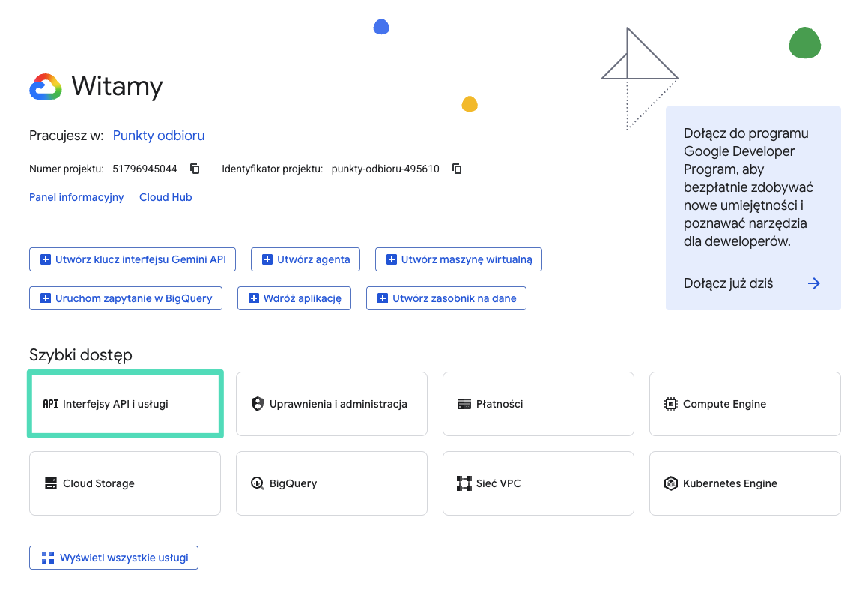This screenshot has width=868, height=598.
Task: Click Utwórz agenta button
Action: (306, 259)
